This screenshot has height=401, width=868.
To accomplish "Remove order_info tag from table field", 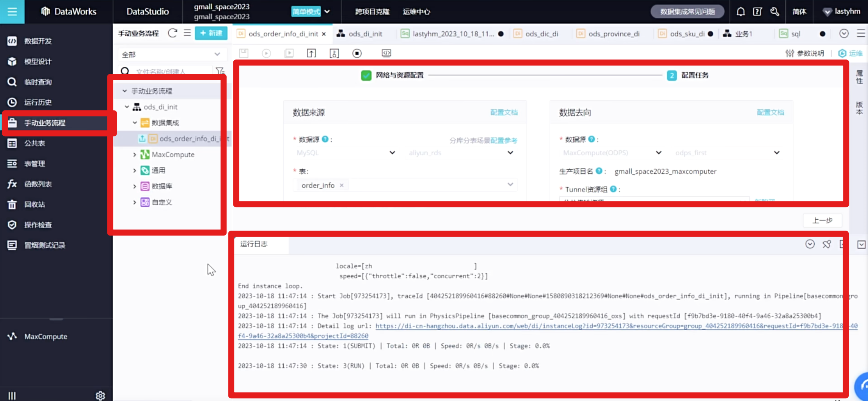I will pos(342,185).
